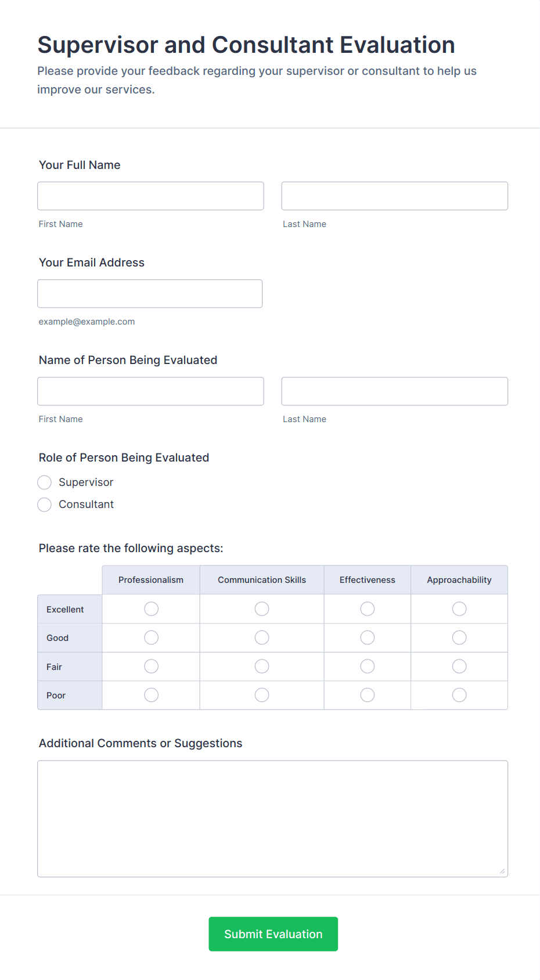Rate Communication Skills as Good
The width and height of the screenshot is (540, 980).
261,637
